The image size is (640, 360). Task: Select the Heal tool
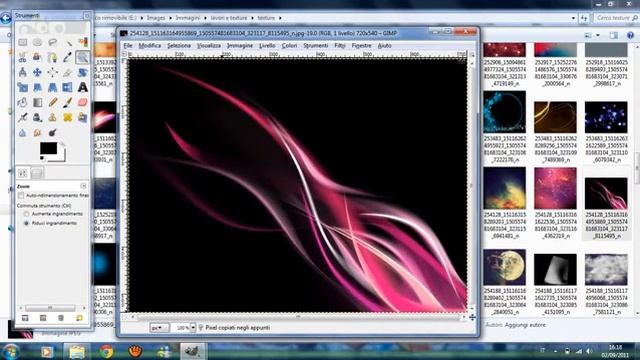click(67, 118)
